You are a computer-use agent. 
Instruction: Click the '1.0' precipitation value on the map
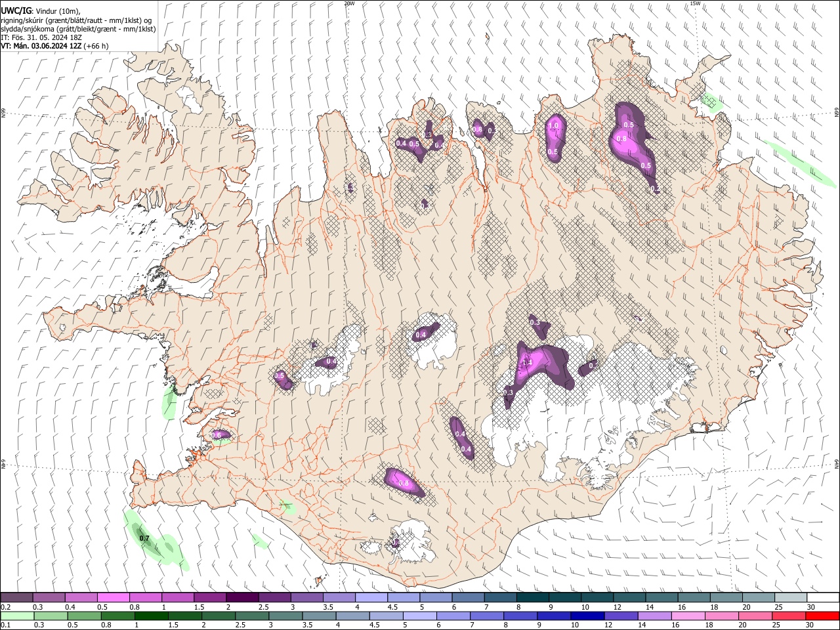tap(553, 125)
